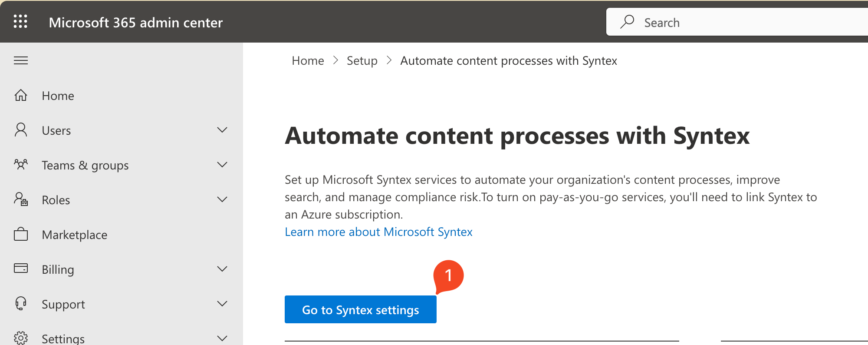Click the Support headset icon
868x345 pixels.
point(21,303)
